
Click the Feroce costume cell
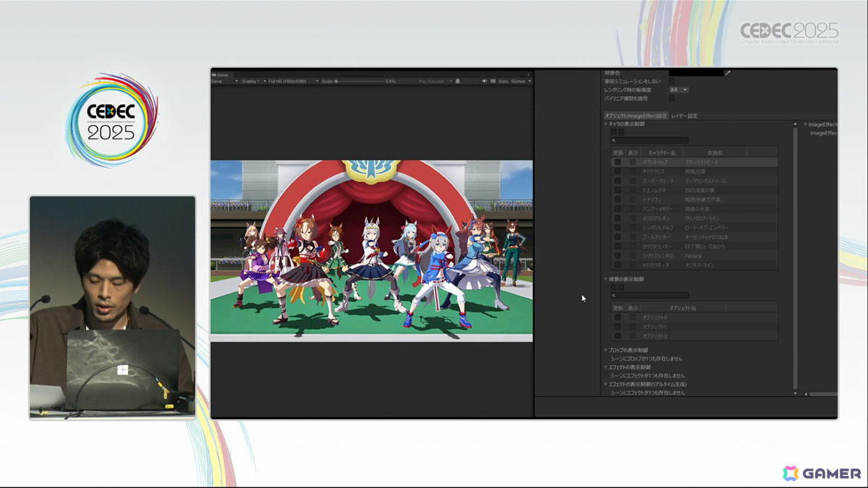[693, 256]
